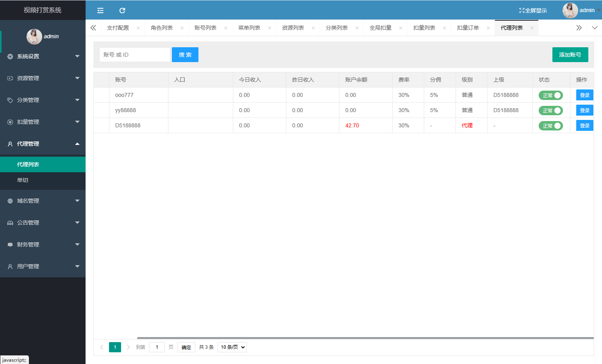
Task: Click the refresh icon in top bar
Action: 122,11
